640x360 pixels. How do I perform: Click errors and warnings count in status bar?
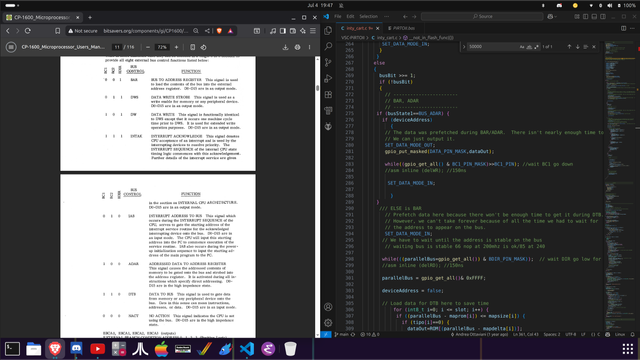[370, 334]
